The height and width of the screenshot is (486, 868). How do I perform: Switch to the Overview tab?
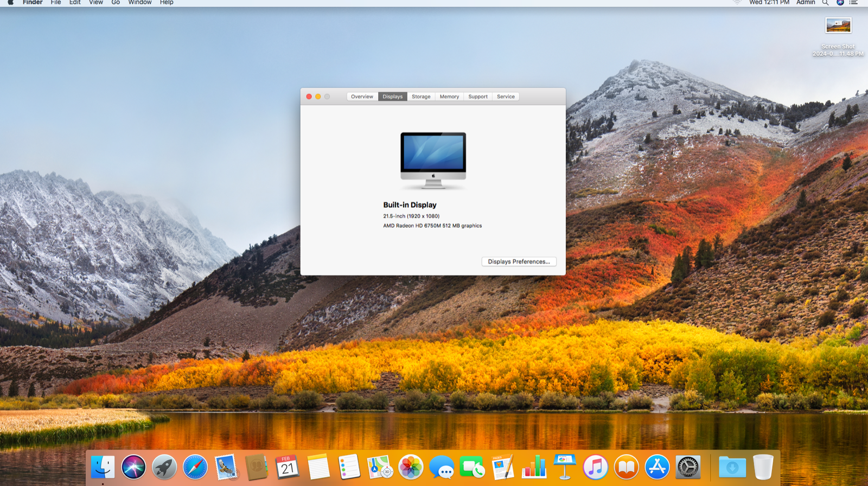pyautogui.click(x=362, y=97)
